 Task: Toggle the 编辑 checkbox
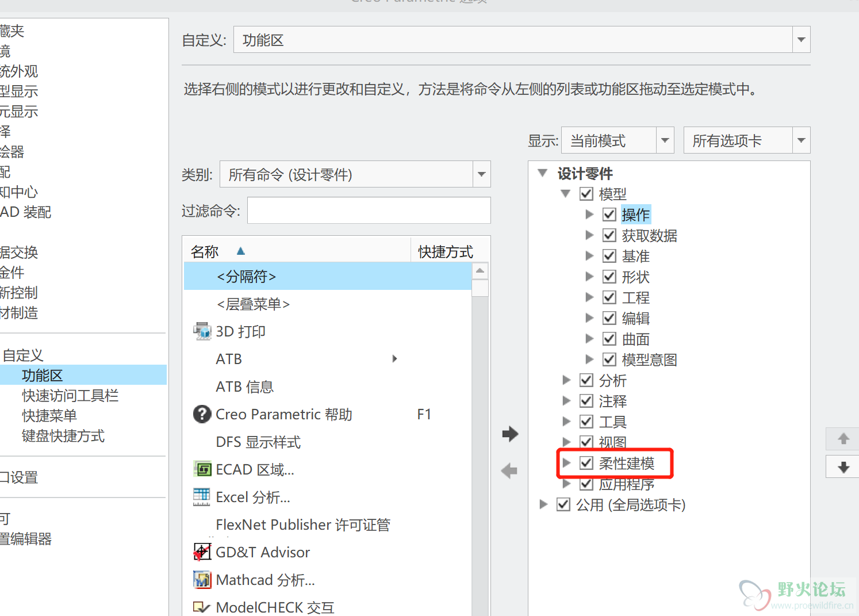coord(609,318)
